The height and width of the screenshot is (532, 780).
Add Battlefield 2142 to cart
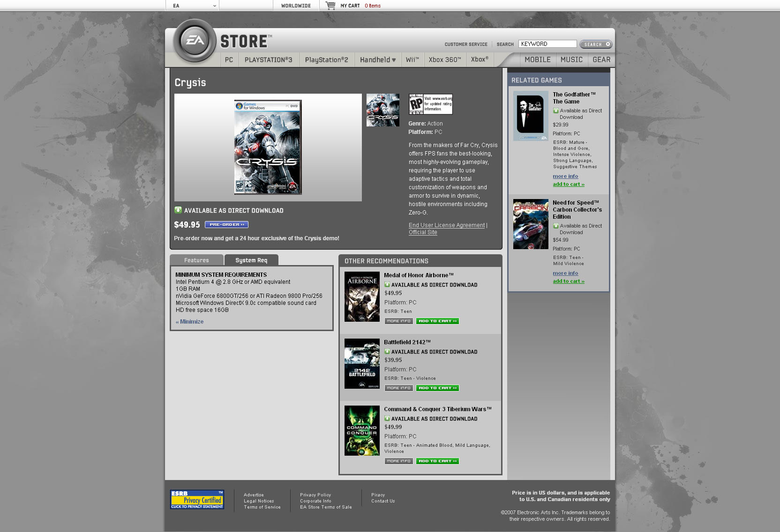437,388
